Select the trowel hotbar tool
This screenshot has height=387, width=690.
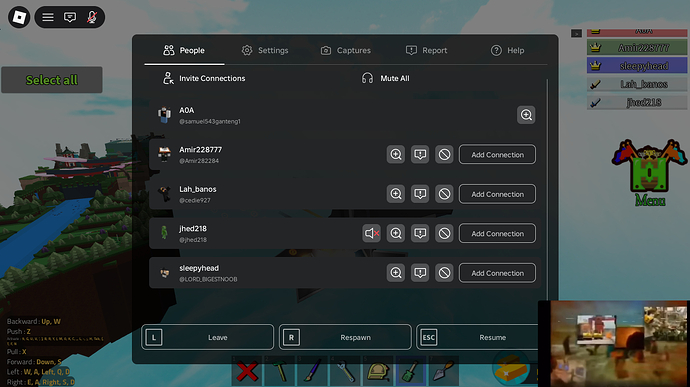[443, 371]
